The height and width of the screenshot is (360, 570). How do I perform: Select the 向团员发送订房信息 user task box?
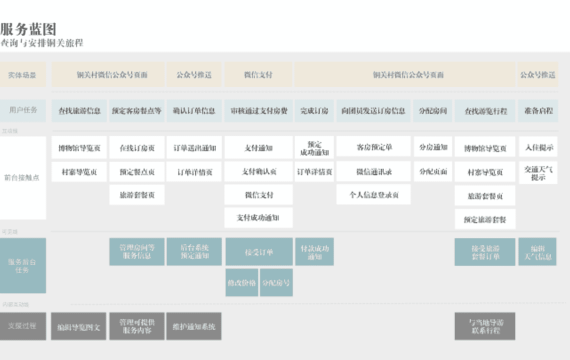(x=373, y=111)
